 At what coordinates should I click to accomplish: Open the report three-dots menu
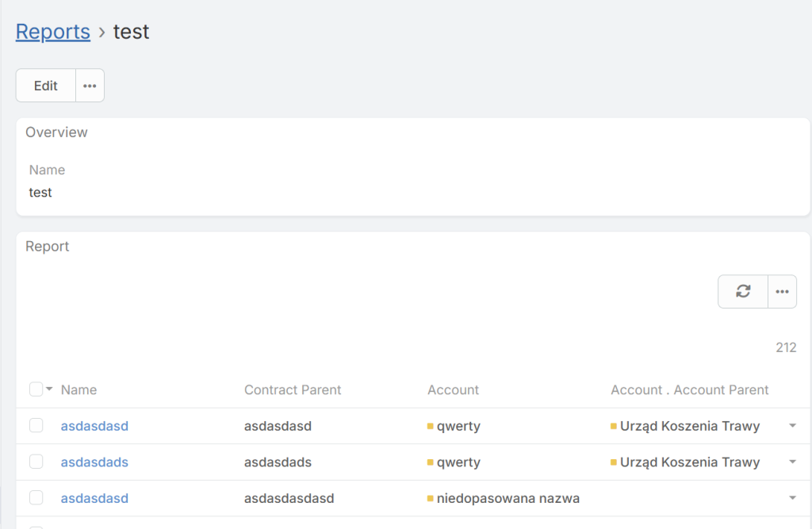coord(782,292)
